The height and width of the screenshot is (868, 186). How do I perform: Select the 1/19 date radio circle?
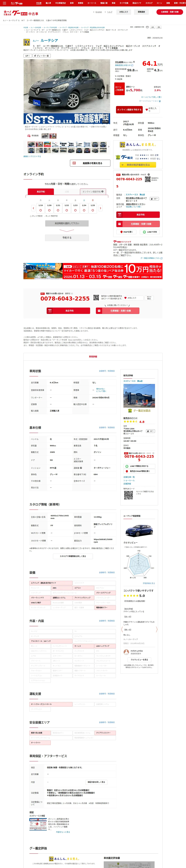tap(41, 210)
